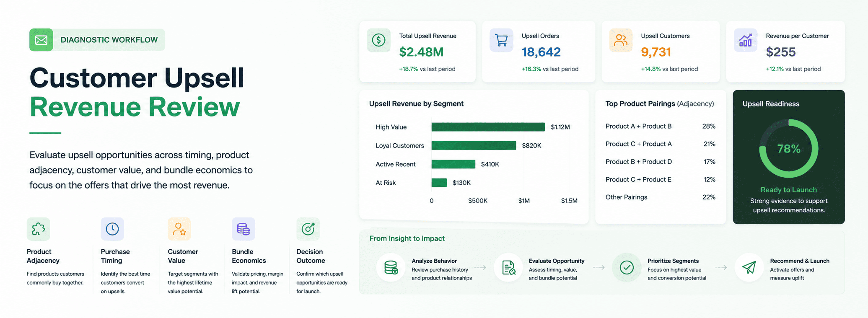This screenshot has height=318, width=868.
Task: Click the Product Adjacency column title
Action: 43,256
